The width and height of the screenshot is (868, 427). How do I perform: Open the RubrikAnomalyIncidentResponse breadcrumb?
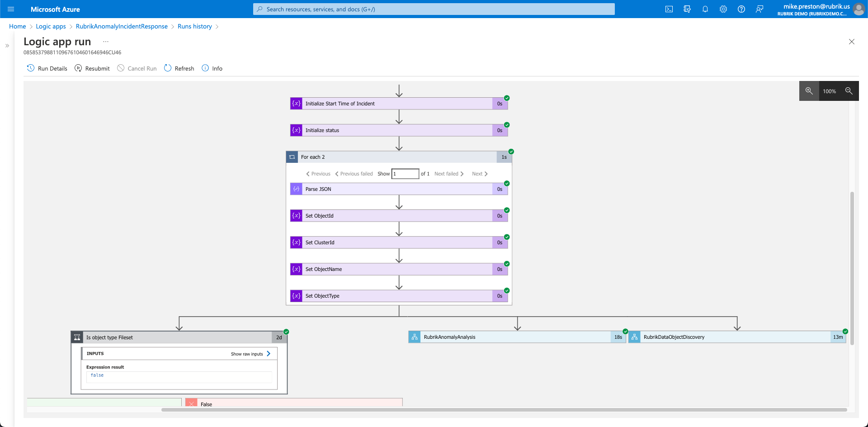122,26
